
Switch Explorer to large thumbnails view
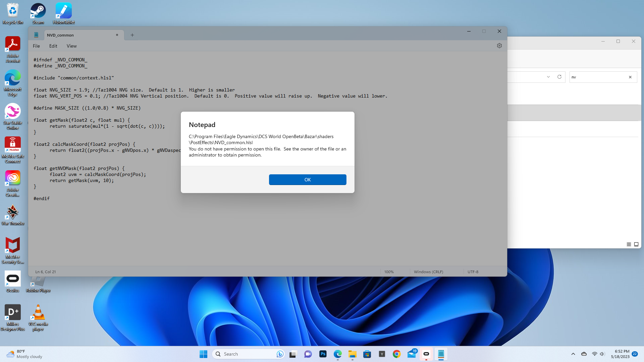tap(636, 244)
